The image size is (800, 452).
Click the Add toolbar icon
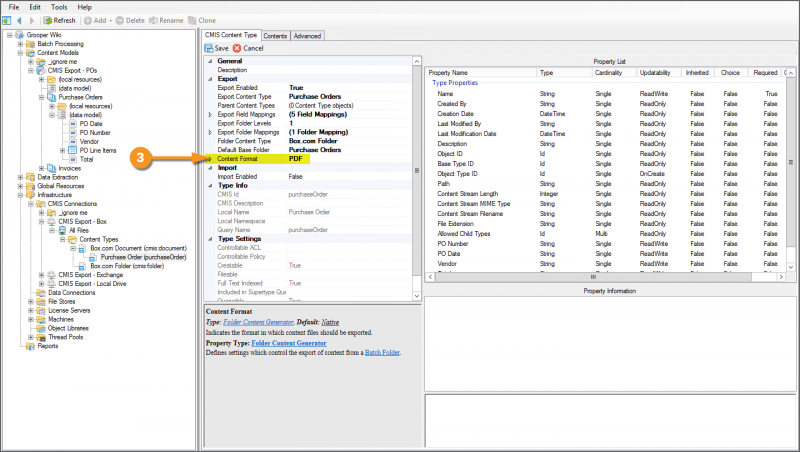click(88, 20)
